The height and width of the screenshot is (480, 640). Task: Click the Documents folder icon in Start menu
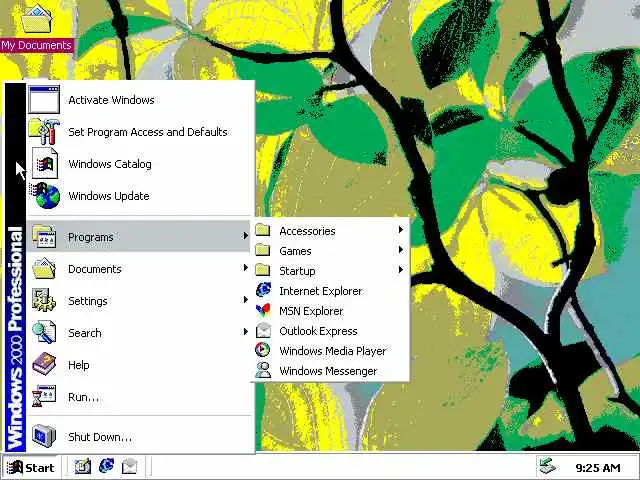click(44, 268)
